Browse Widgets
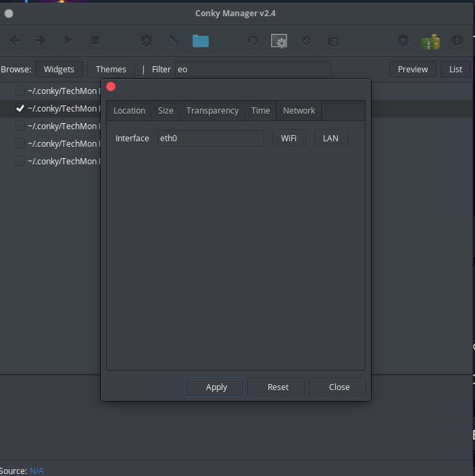Viewport: 475px width, 476px height. 59,69
